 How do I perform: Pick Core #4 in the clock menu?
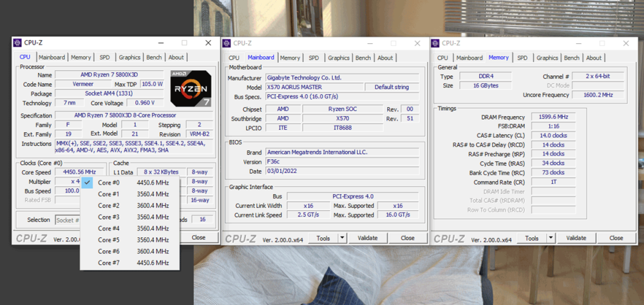(x=130, y=228)
